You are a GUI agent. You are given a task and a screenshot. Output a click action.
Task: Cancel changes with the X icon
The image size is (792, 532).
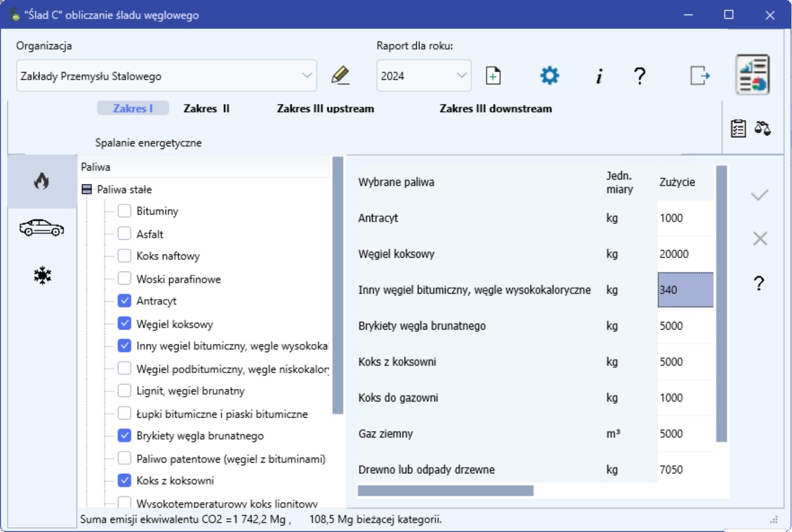tap(760, 239)
